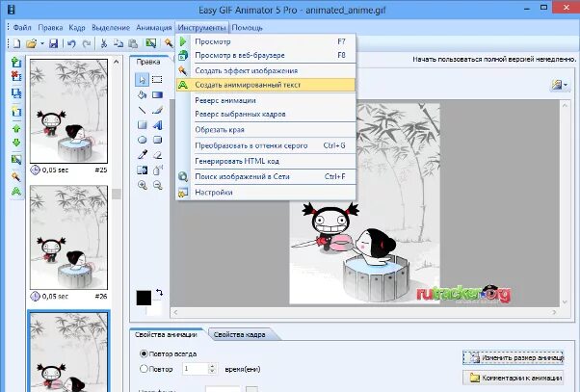Screen dimensions: 580x392
Task: Click the zoom out magnifier tool
Action: 158,185
